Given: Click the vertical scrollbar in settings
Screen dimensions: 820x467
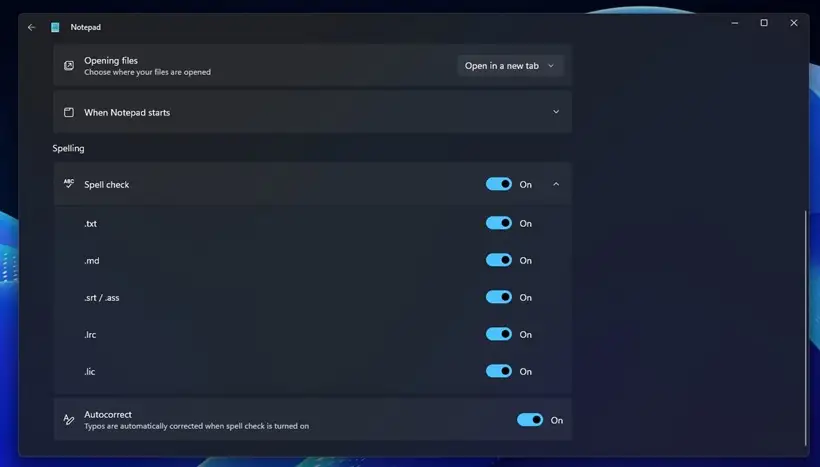Looking at the screenshot, I should [x=806, y=327].
